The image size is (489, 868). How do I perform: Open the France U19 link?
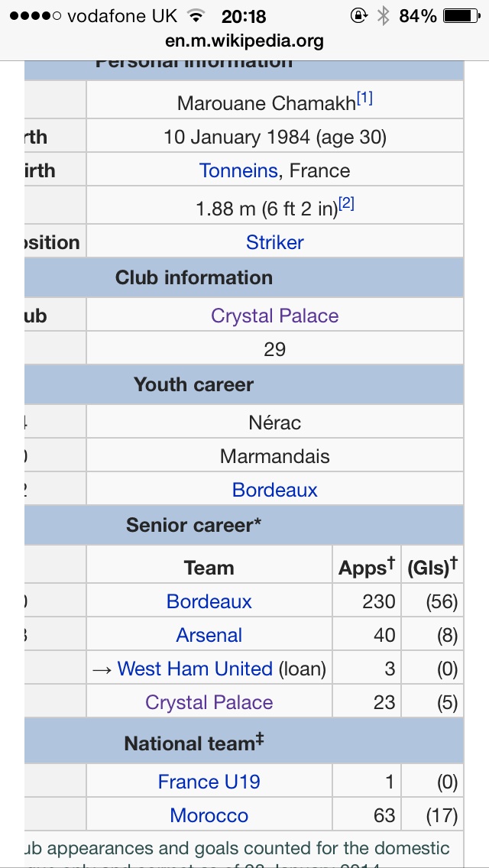tap(209, 782)
